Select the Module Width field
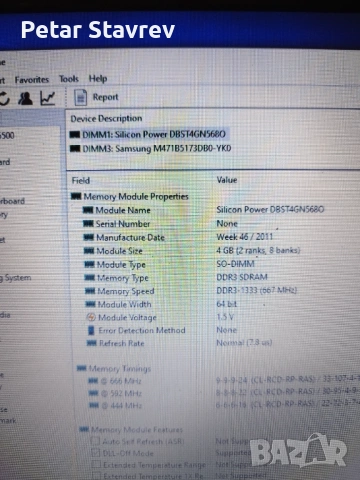Viewport: 360px width, 480px height. click(124, 304)
